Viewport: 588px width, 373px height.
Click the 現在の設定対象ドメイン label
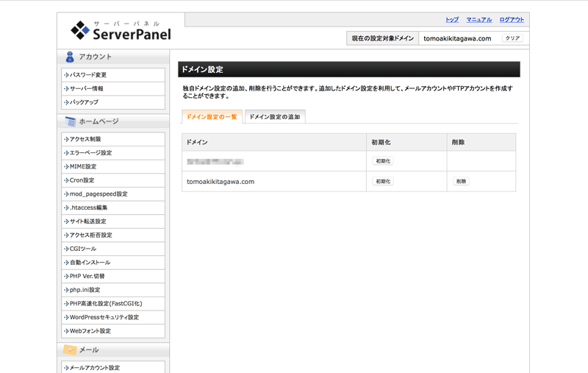[x=382, y=38]
